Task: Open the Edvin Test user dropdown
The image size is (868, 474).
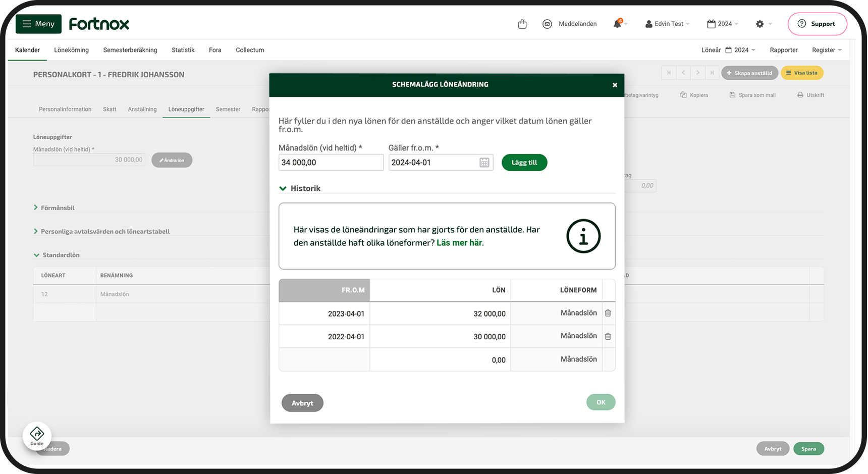Action: pyautogui.click(x=668, y=24)
